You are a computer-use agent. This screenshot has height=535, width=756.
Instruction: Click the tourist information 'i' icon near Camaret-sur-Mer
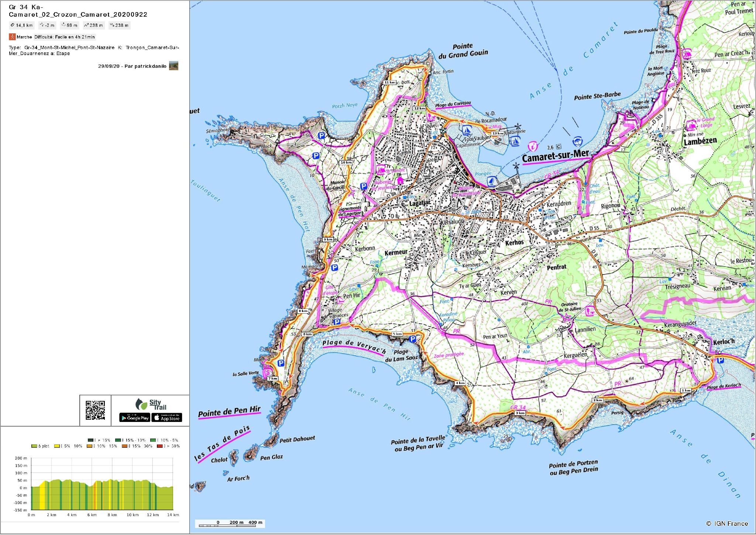point(532,146)
